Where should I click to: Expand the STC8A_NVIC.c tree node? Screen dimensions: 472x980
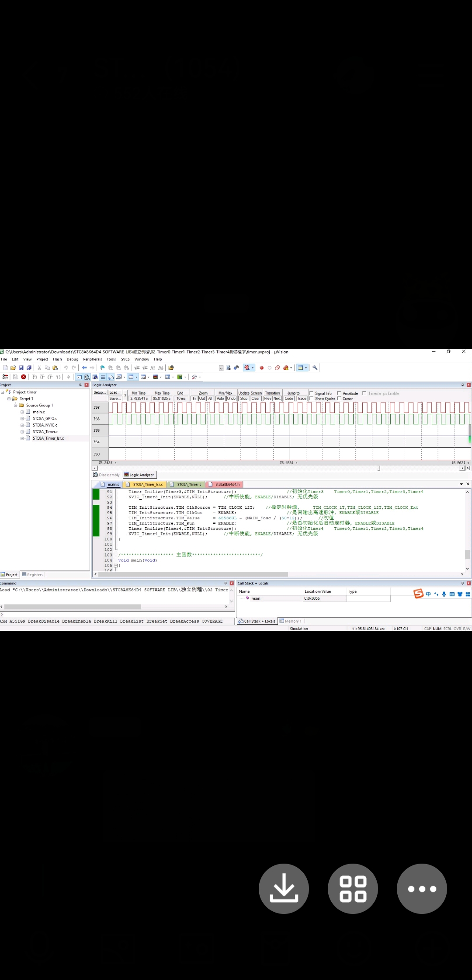point(22,425)
